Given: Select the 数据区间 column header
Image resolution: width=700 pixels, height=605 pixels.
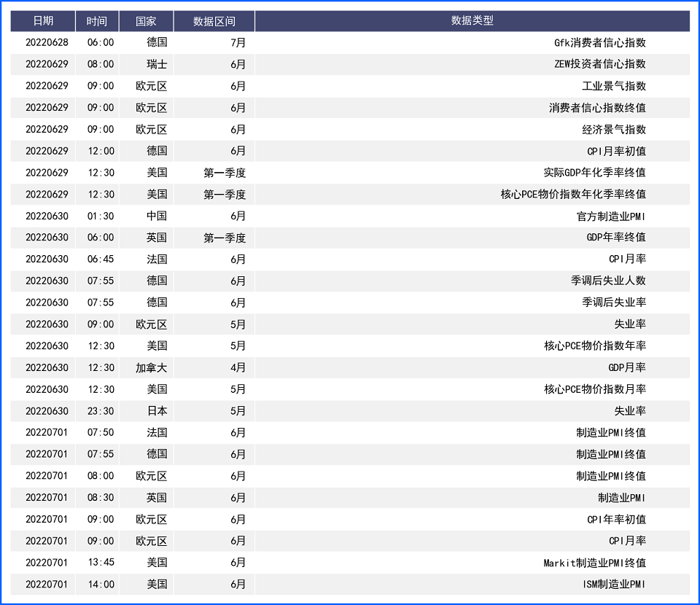Looking at the screenshot, I should [214, 21].
